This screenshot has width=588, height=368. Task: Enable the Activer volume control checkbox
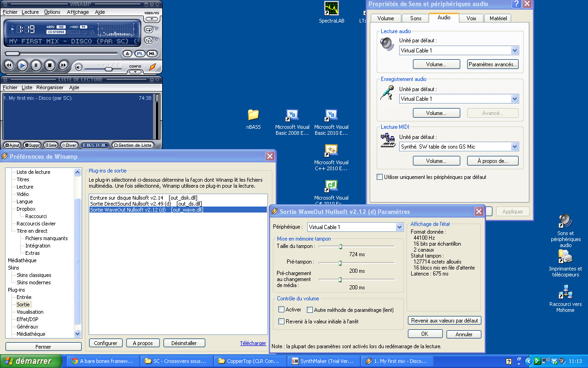tap(282, 310)
